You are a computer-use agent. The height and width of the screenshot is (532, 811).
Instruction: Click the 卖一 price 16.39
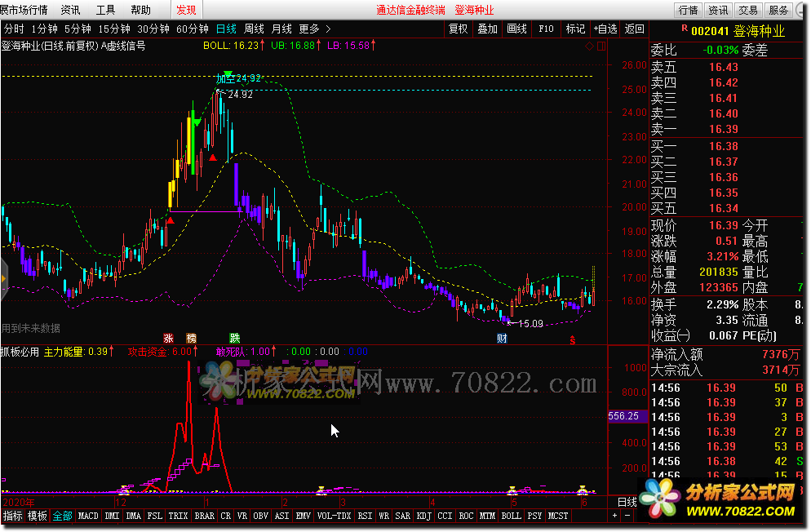[x=723, y=129]
